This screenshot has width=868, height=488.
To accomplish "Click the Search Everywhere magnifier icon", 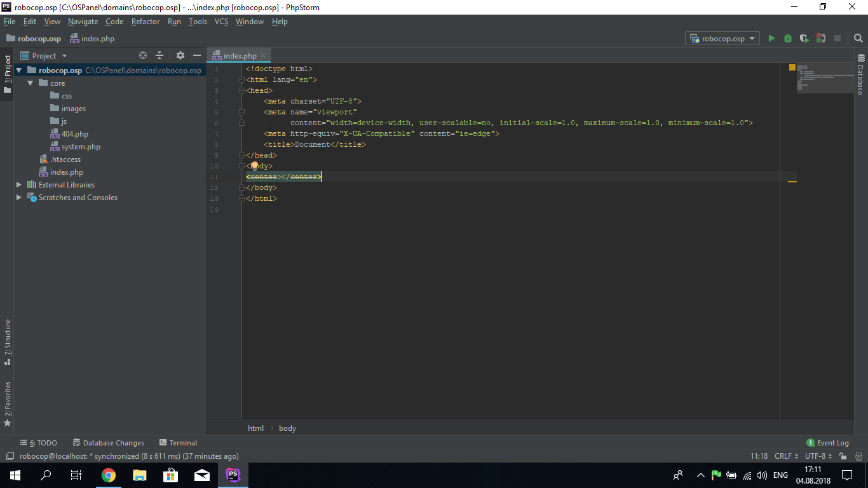I will click(x=858, y=39).
